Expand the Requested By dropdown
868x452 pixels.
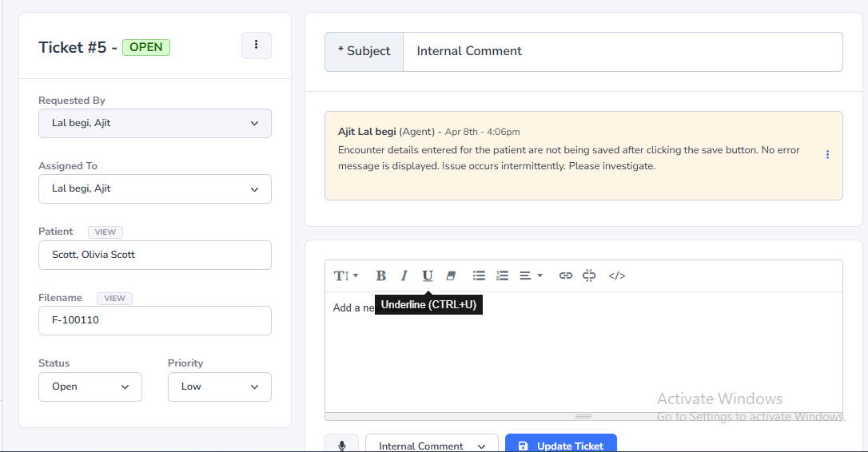[x=155, y=124]
